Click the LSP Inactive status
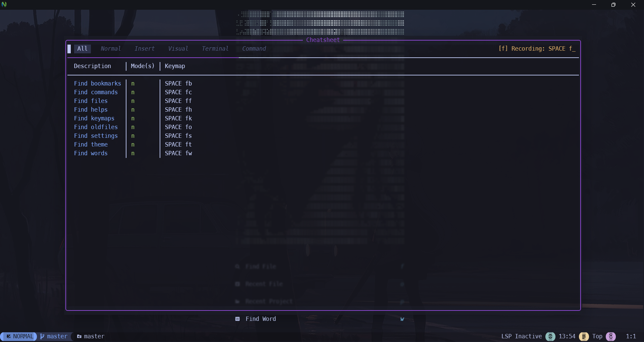644x342 pixels. point(522,336)
